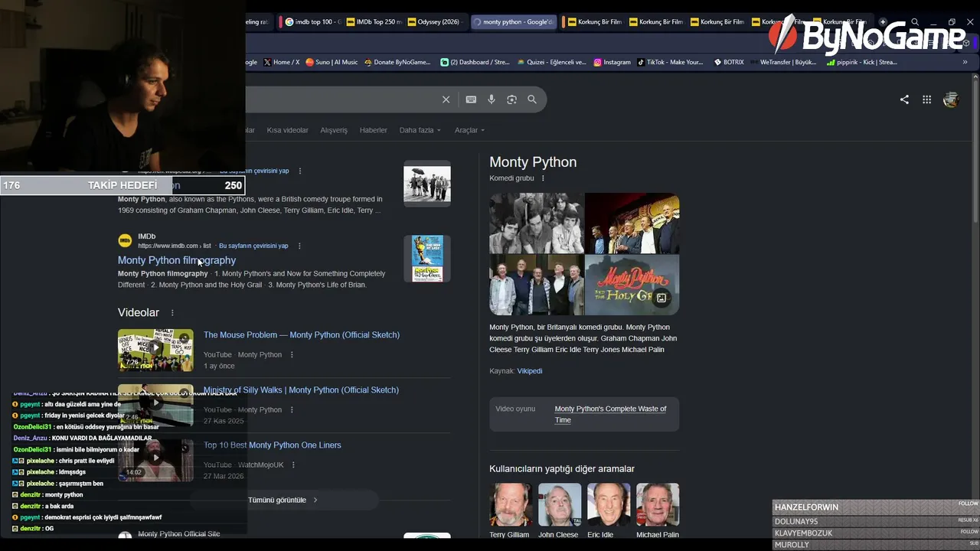Click the Monty Python knowledge panel title
The width and height of the screenshot is (980, 551).
pos(533,162)
